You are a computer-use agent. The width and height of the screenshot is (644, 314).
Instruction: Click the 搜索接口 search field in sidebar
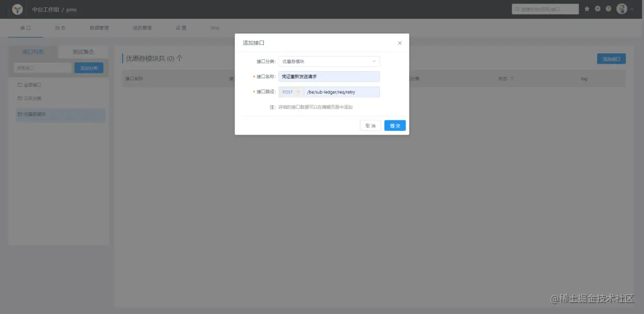click(x=43, y=68)
